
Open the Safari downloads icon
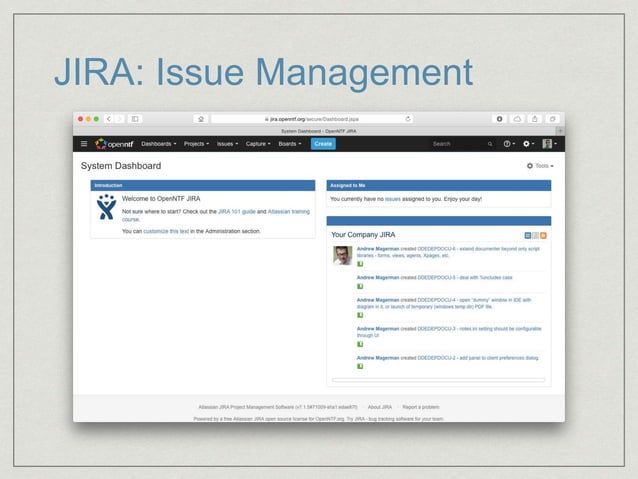pos(499,119)
